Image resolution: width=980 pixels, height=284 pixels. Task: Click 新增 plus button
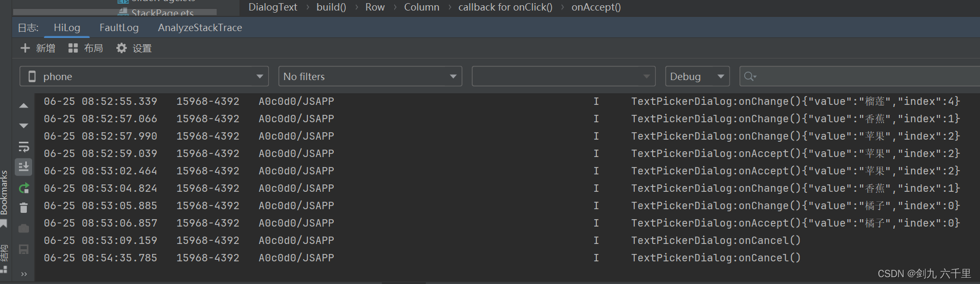(37, 48)
